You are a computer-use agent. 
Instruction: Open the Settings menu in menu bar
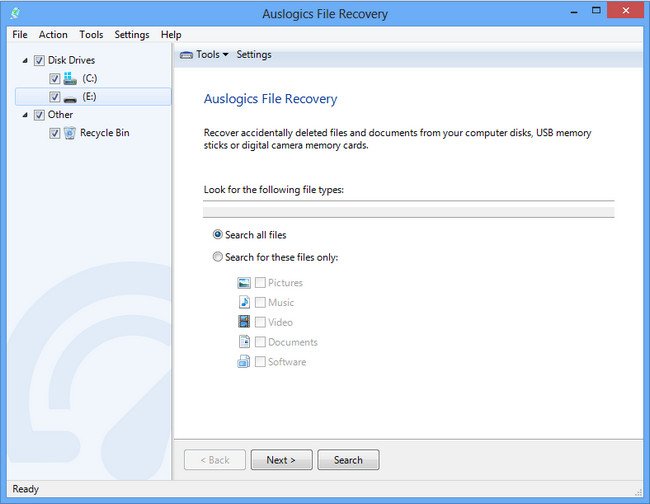132,34
